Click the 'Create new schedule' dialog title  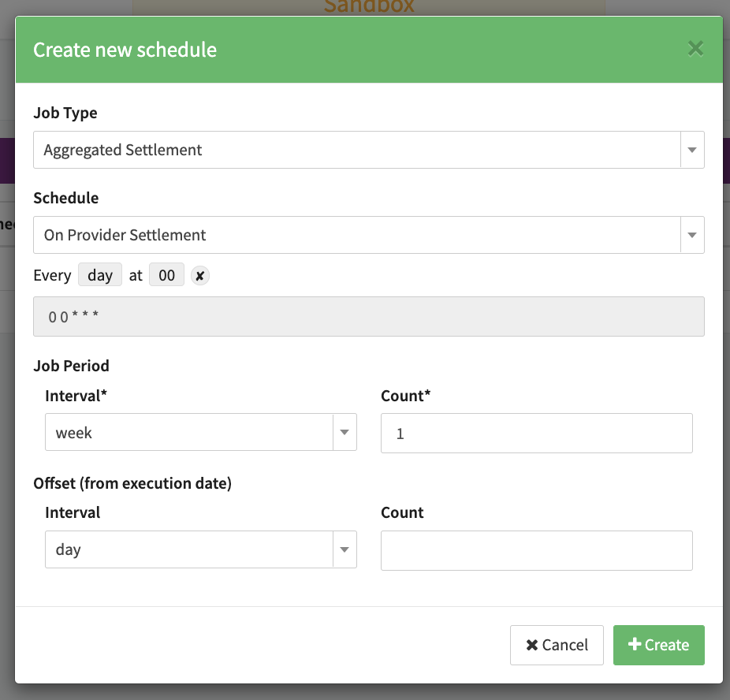(125, 50)
